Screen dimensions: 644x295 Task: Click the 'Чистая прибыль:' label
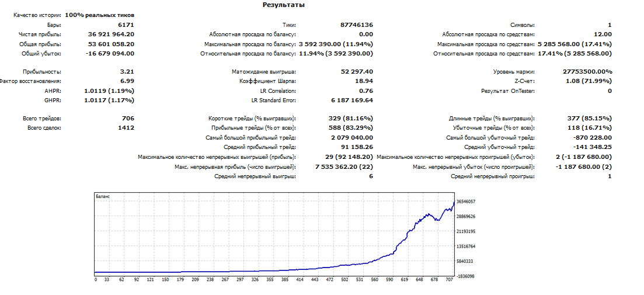tap(40, 34)
